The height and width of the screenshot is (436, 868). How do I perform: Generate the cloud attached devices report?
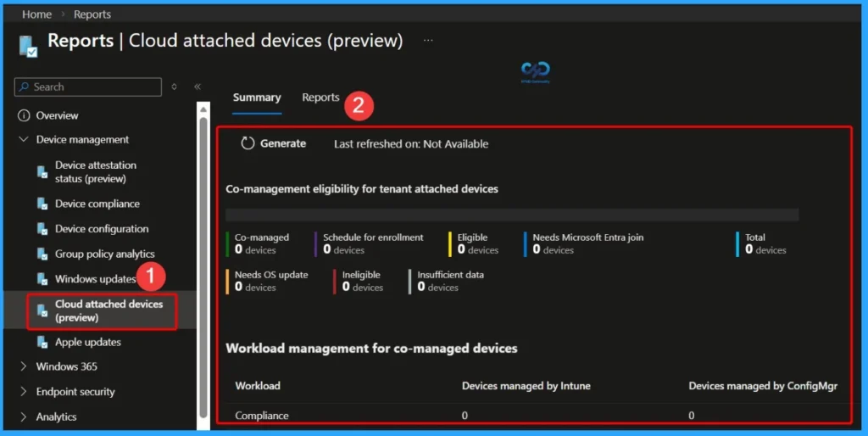tap(274, 143)
